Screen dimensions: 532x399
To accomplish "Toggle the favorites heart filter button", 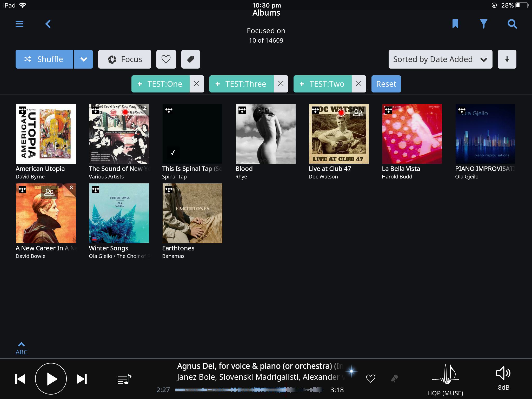I will coord(166,59).
